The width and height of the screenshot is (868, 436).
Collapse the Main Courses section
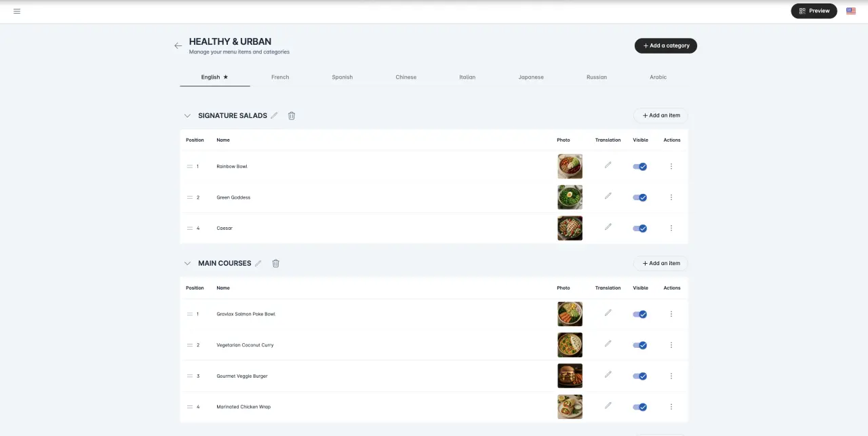click(x=188, y=263)
